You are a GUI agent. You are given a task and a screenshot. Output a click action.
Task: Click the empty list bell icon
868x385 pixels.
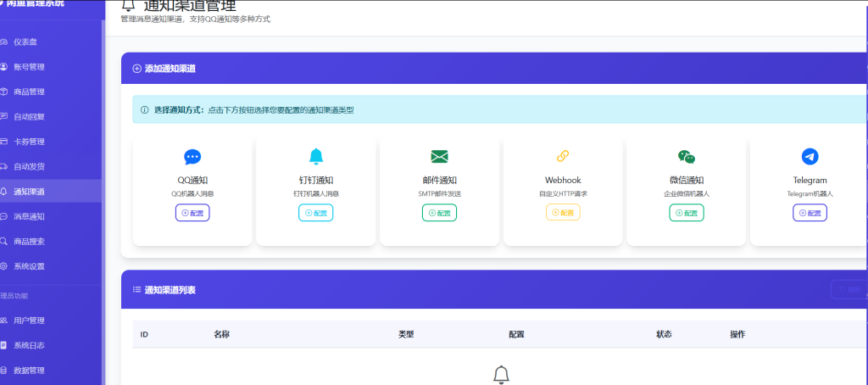pyautogui.click(x=501, y=374)
